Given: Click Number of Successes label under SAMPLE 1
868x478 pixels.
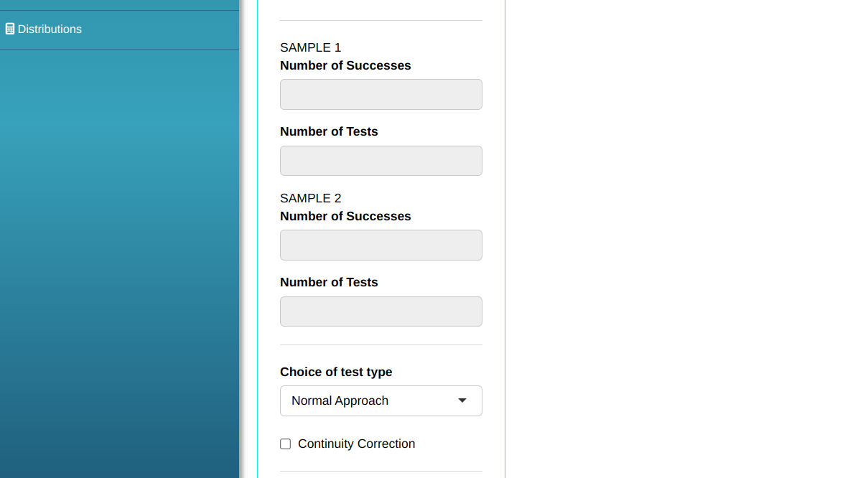Looking at the screenshot, I should pyautogui.click(x=345, y=66).
